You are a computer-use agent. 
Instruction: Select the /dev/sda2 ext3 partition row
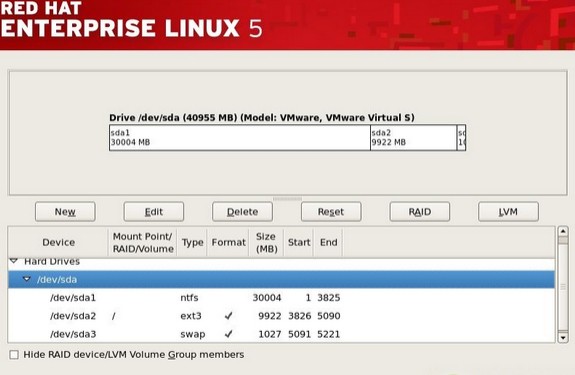pos(281,316)
